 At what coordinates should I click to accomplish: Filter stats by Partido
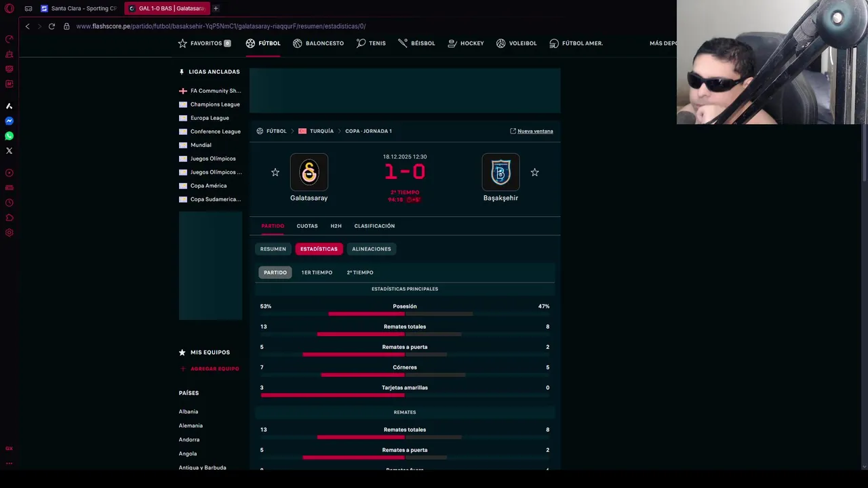275,272
